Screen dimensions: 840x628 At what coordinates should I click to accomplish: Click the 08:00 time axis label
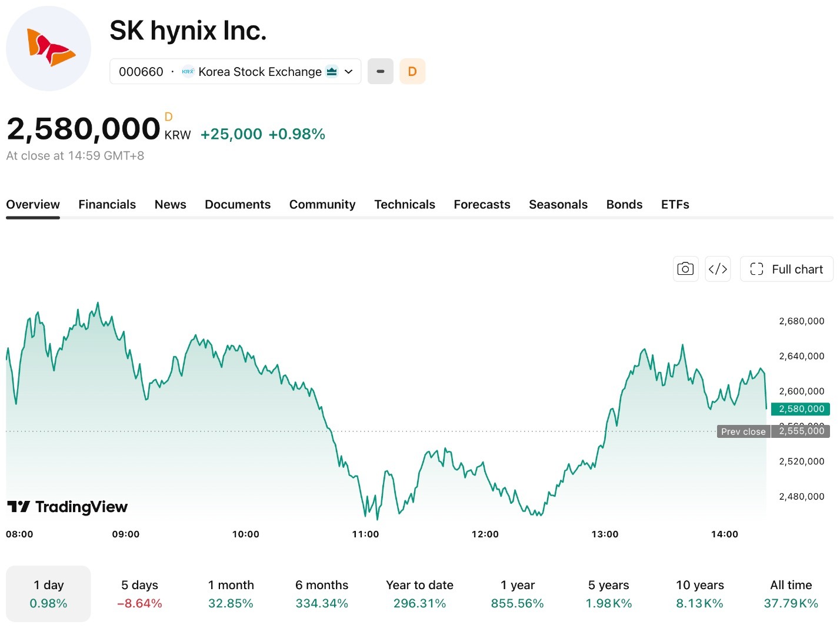19,534
